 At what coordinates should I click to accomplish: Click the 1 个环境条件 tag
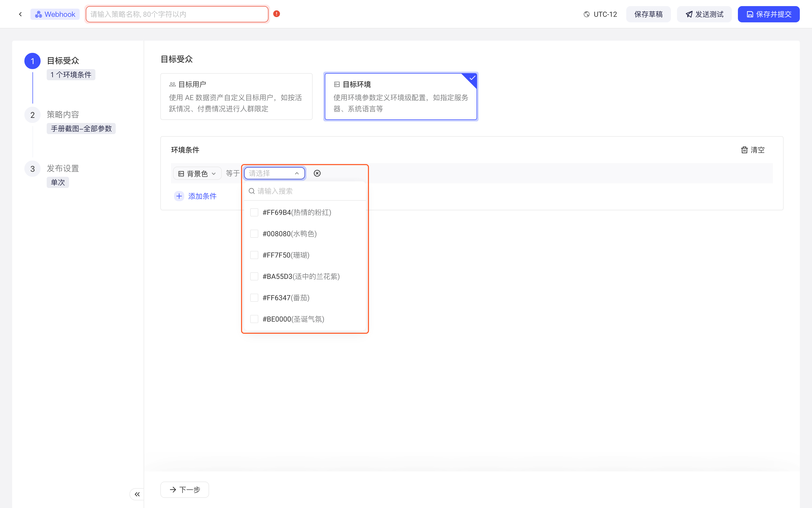click(71, 75)
